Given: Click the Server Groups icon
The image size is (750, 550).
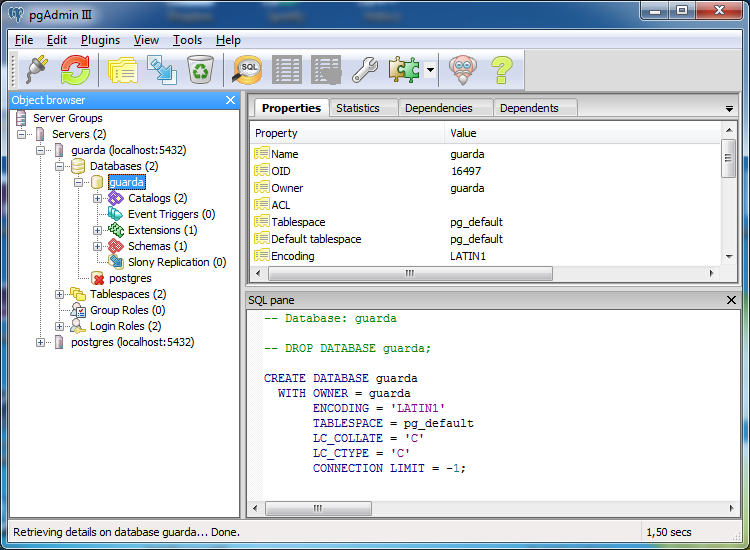Looking at the screenshot, I should 21,118.
